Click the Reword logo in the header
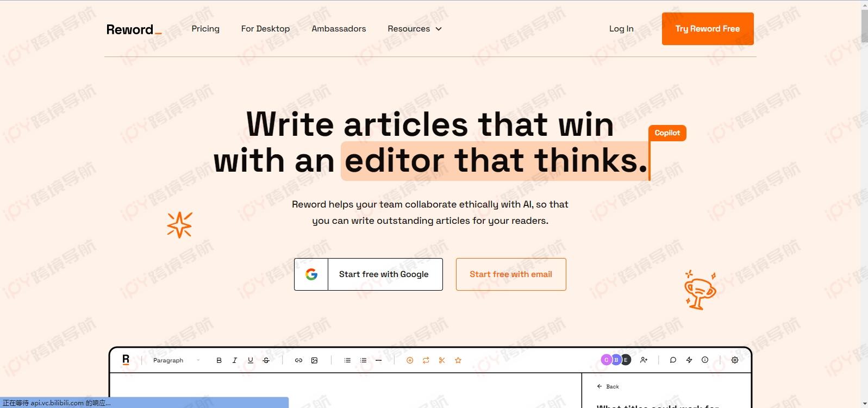868x408 pixels. [134, 29]
